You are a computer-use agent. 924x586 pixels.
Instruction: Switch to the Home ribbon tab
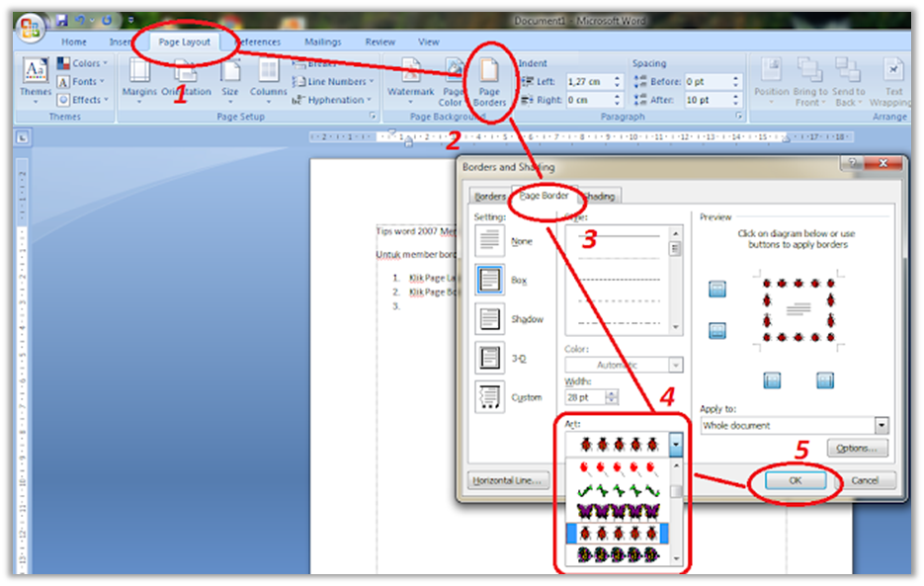pos(74,42)
